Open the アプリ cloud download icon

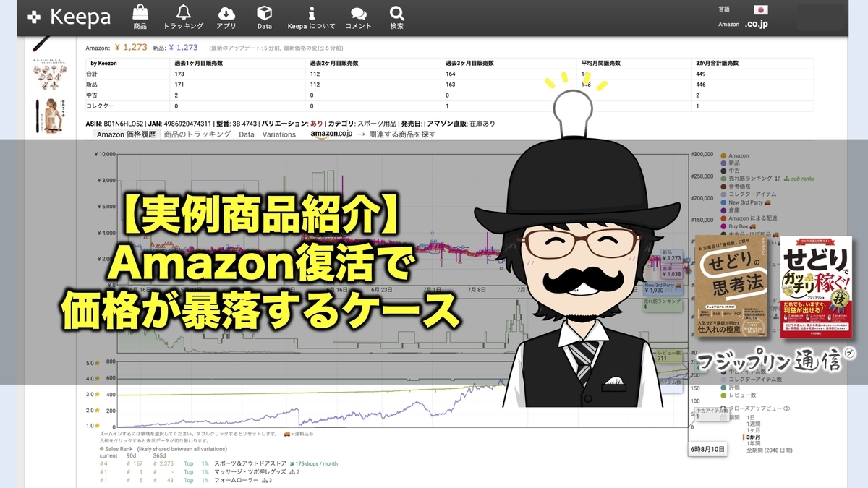(x=226, y=17)
